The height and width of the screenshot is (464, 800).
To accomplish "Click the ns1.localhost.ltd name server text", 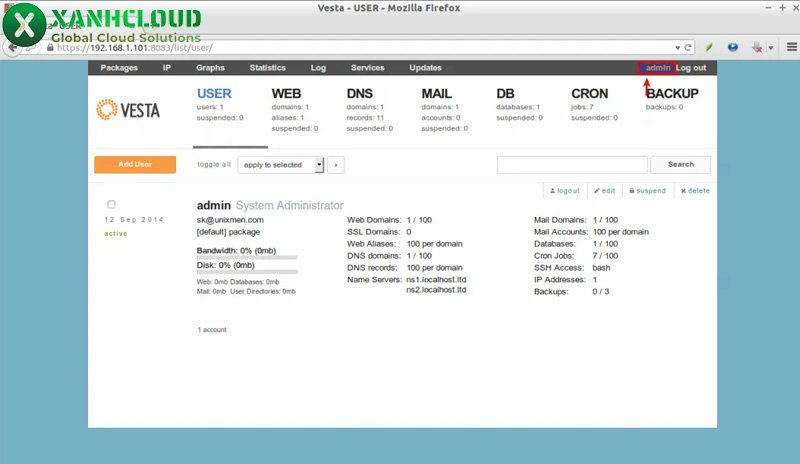I will tap(436, 280).
